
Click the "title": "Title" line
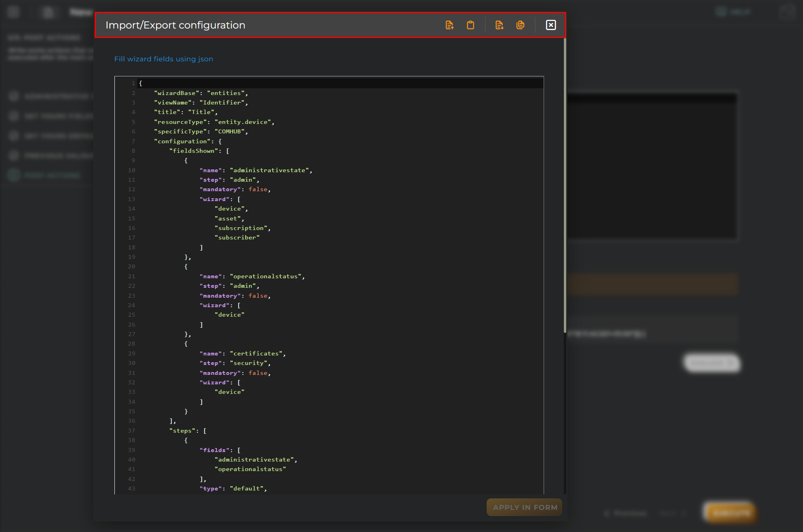point(186,112)
